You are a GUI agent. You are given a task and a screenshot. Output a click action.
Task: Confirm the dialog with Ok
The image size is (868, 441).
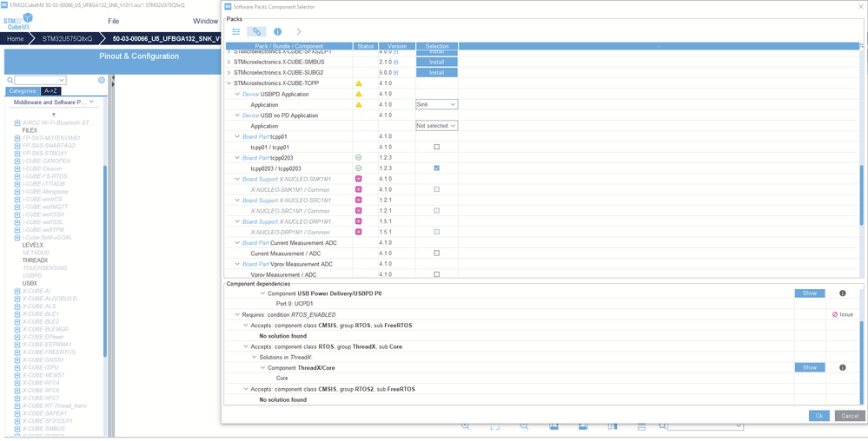point(818,416)
